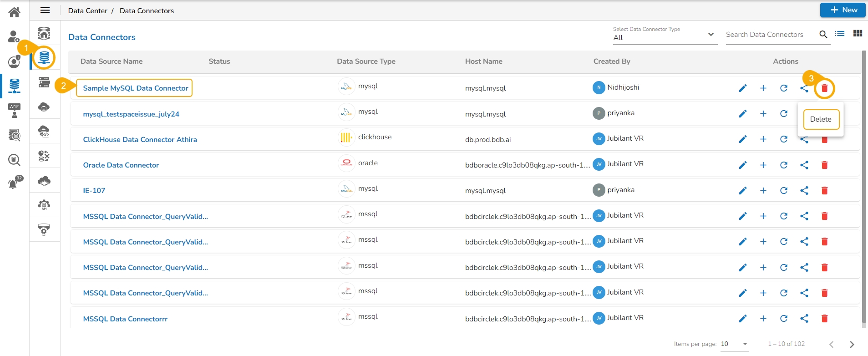Switch to grid card view
Screen dimensions: 868x356
point(858,34)
